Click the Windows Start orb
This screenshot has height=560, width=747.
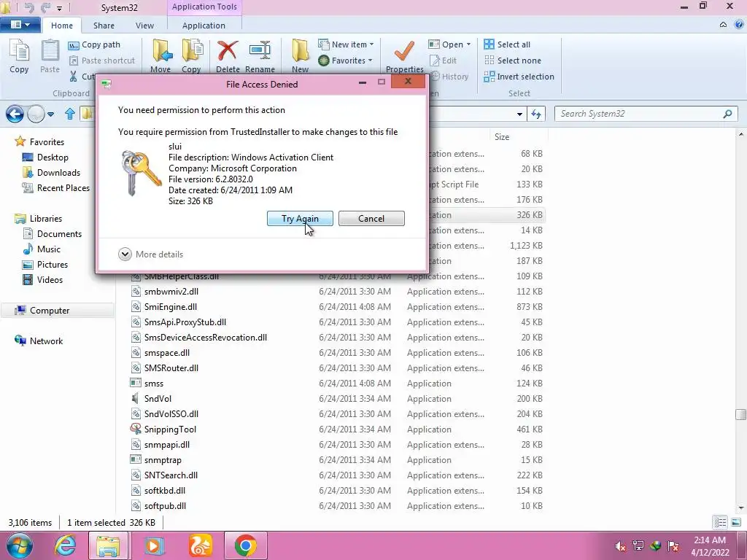coord(19,545)
